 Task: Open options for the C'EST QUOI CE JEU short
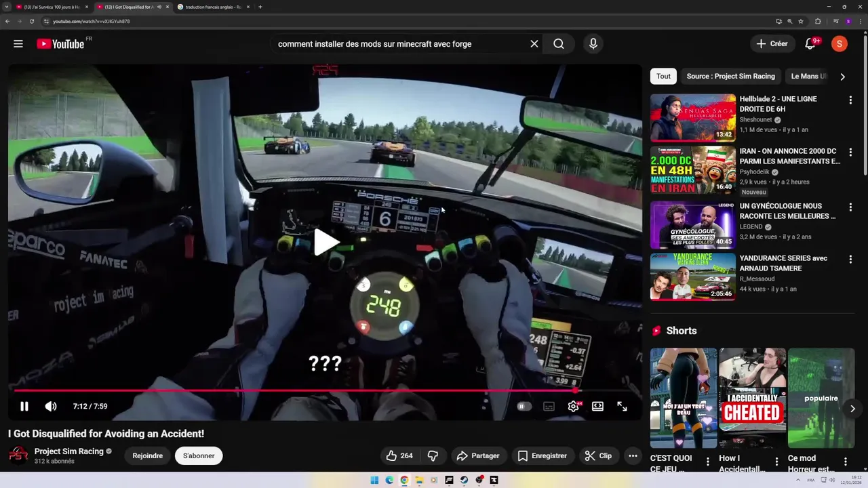pyautogui.click(x=708, y=462)
